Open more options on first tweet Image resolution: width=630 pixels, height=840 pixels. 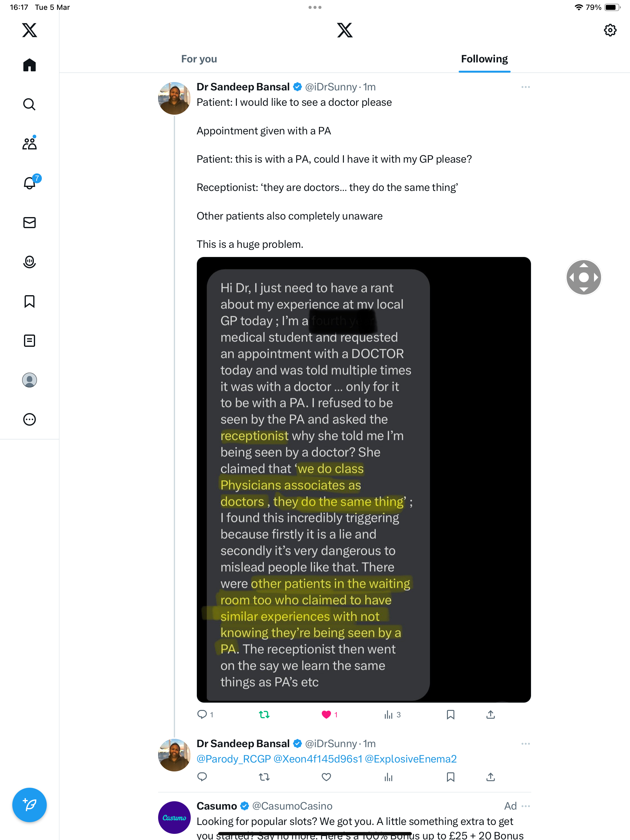click(525, 87)
